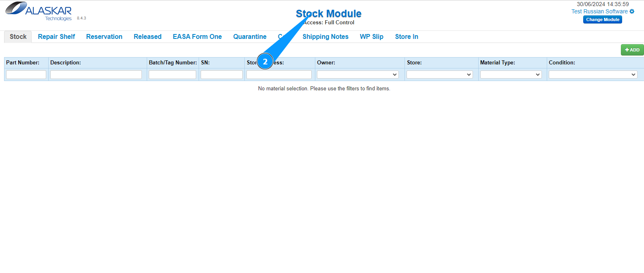Switch to the Shipping Notes tab
This screenshot has height=273, width=644.
(x=325, y=36)
